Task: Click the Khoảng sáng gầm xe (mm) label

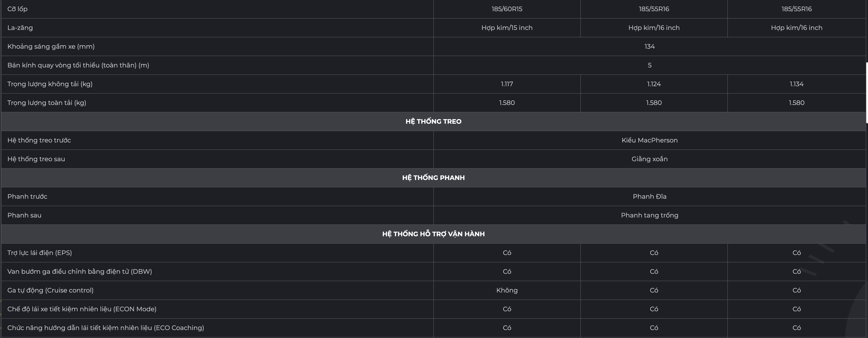Action: click(x=51, y=46)
